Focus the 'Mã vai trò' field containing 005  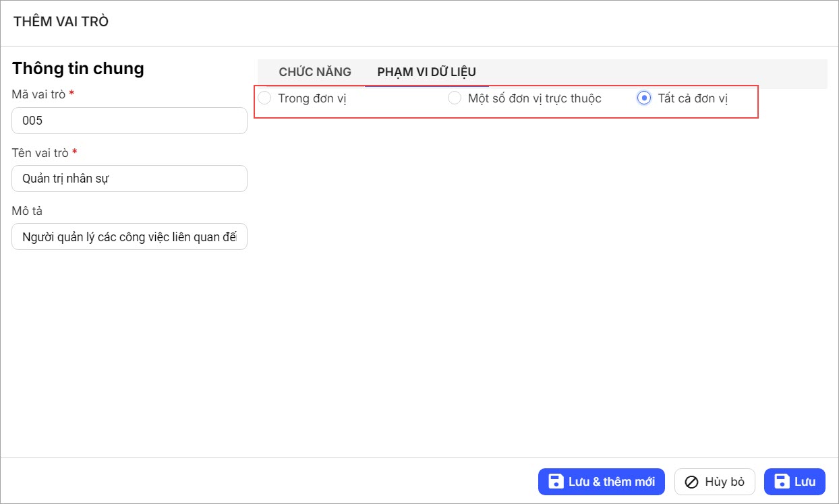tap(129, 121)
